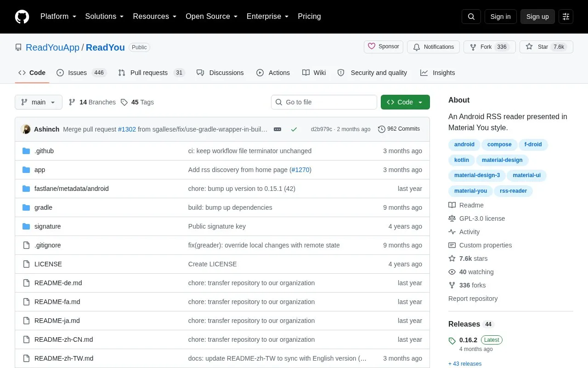Open the Security and quality tab

[x=372, y=73]
